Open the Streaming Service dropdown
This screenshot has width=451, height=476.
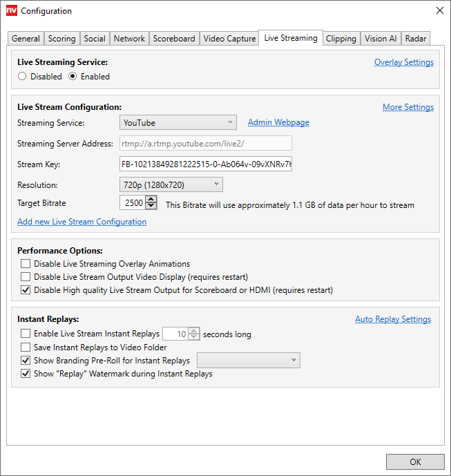point(178,123)
